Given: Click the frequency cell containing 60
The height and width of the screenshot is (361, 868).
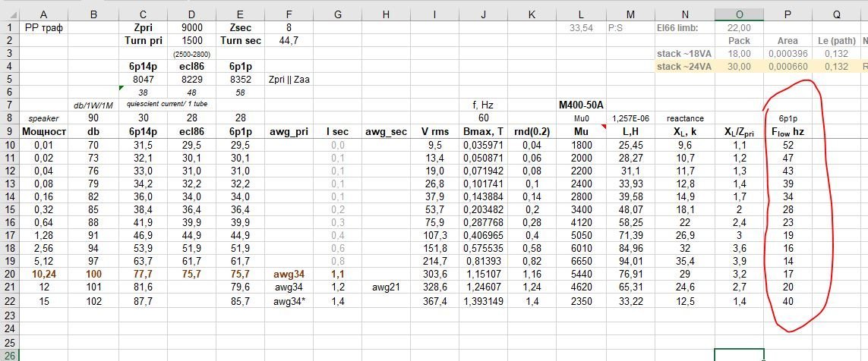Looking at the screenshot, I should 483,118.
